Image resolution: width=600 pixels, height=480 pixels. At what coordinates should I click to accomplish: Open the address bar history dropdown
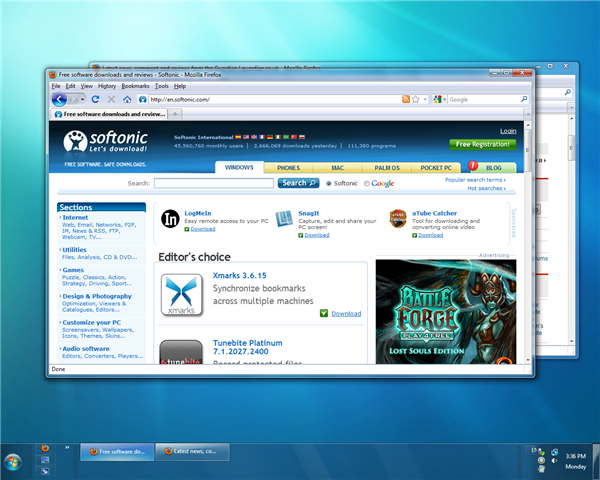point(425,100)
